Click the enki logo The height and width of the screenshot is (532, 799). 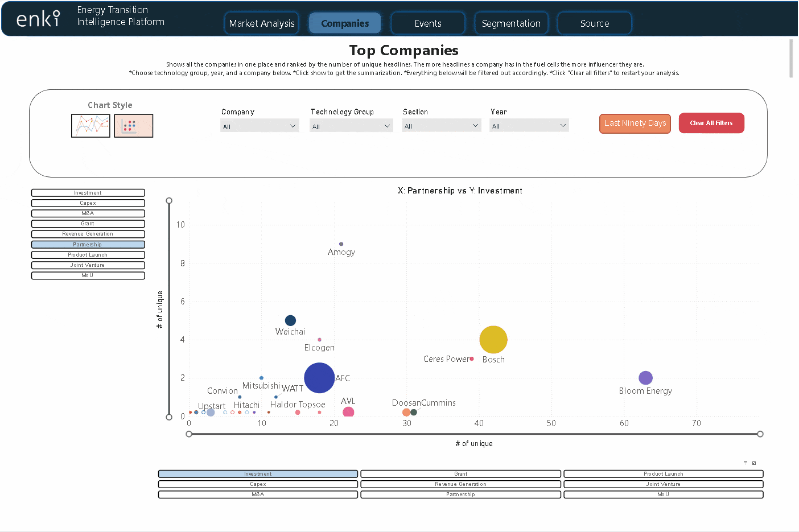[x=38, y=19]
